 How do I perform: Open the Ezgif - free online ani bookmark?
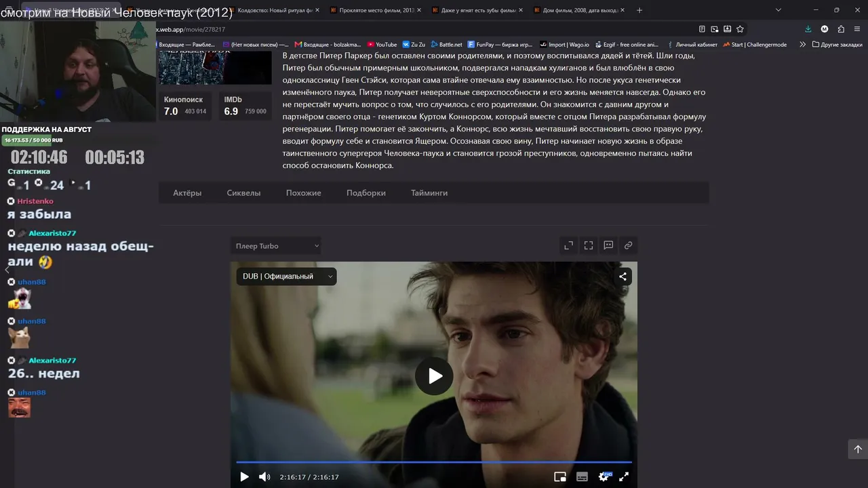point(627,45)
